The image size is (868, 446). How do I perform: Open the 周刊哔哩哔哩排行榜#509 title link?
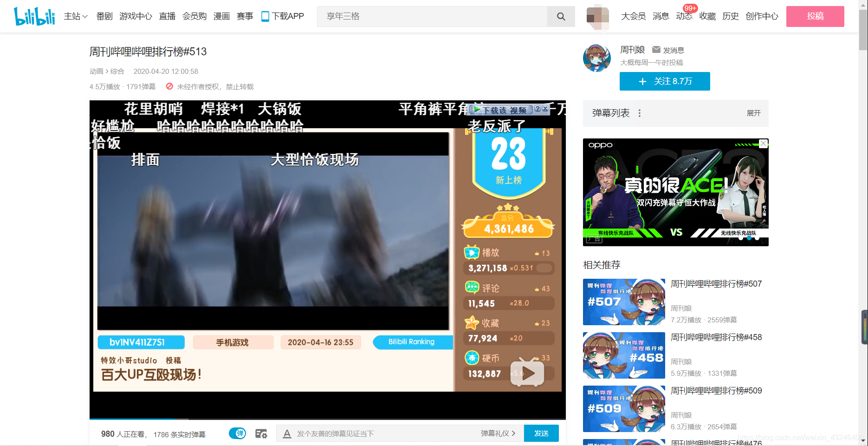pyautogui.click(x=716, y=391)
